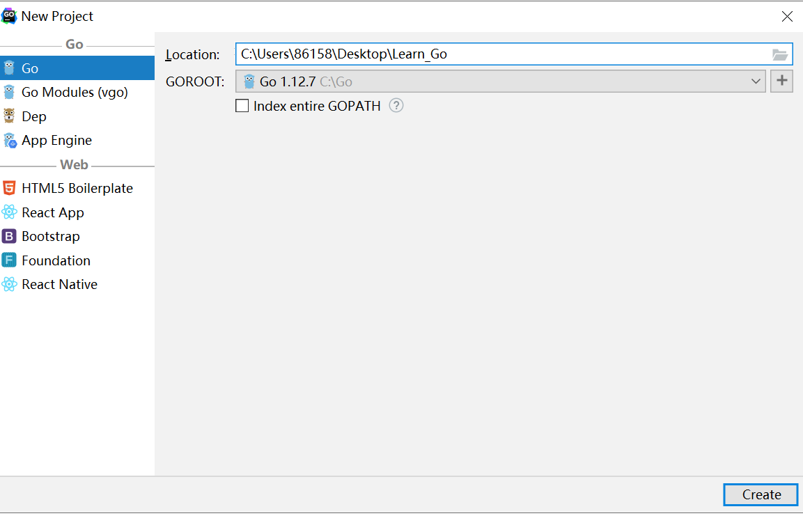Click the Foundation F icon
This screenshot has height=532, width=803.
click(9, 260)
